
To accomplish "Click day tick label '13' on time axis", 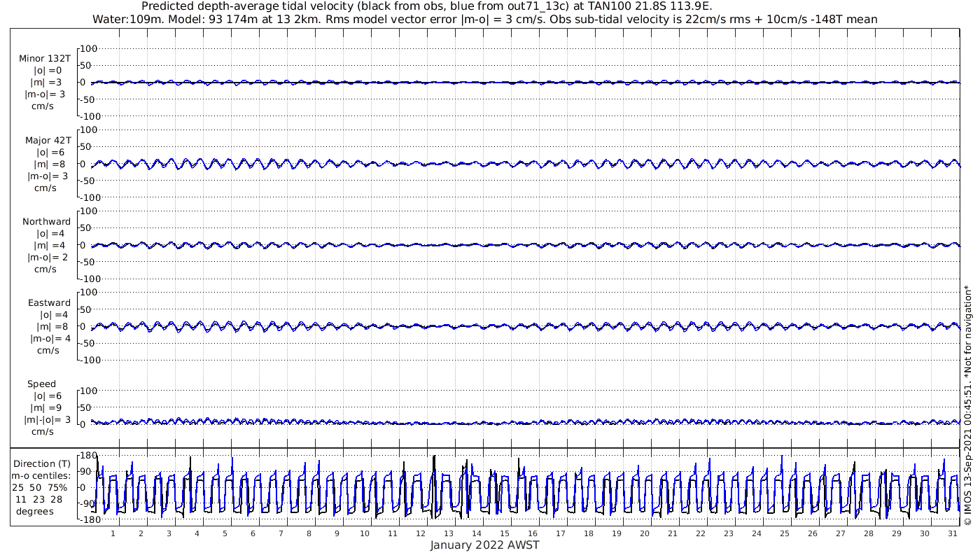I will click(449, 533).
